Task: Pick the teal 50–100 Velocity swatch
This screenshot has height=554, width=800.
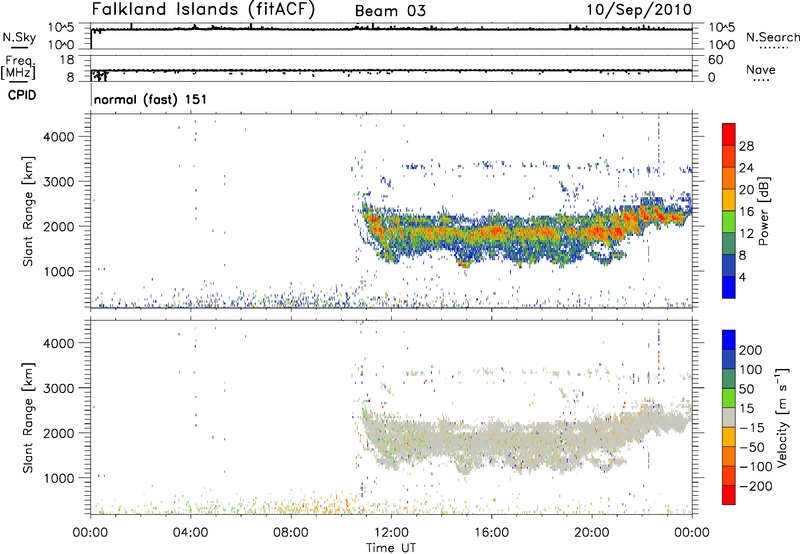Action: point(729,379)
